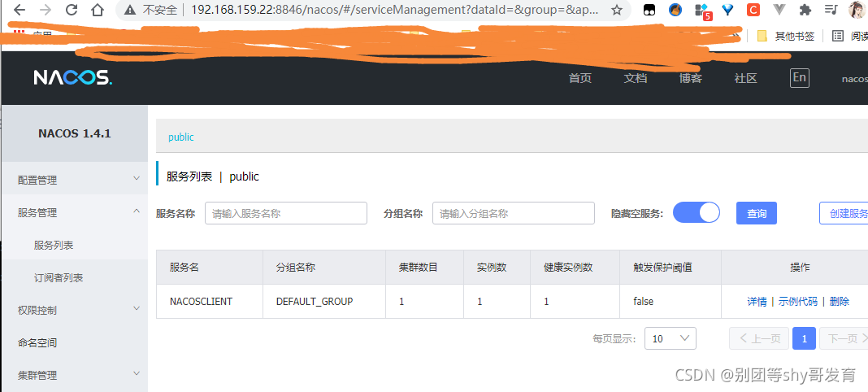Open the blue diamond extension icon

click(728, 9)
